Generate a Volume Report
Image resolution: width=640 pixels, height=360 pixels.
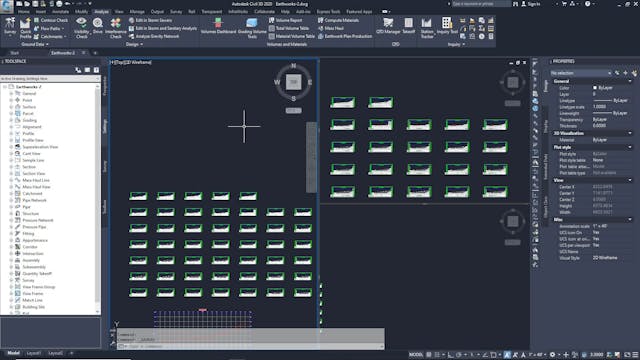click(286, 20)
